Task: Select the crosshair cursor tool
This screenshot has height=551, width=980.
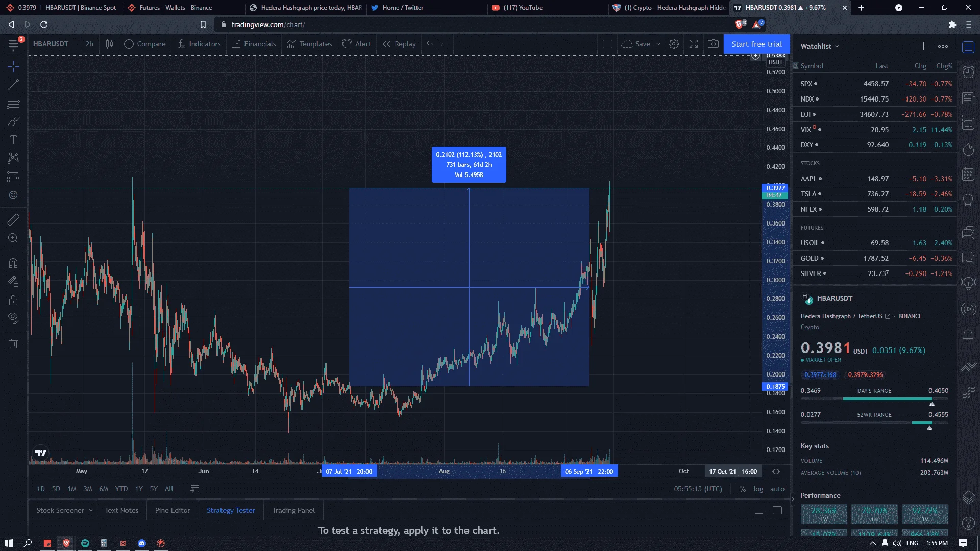Action: [13, 66]
